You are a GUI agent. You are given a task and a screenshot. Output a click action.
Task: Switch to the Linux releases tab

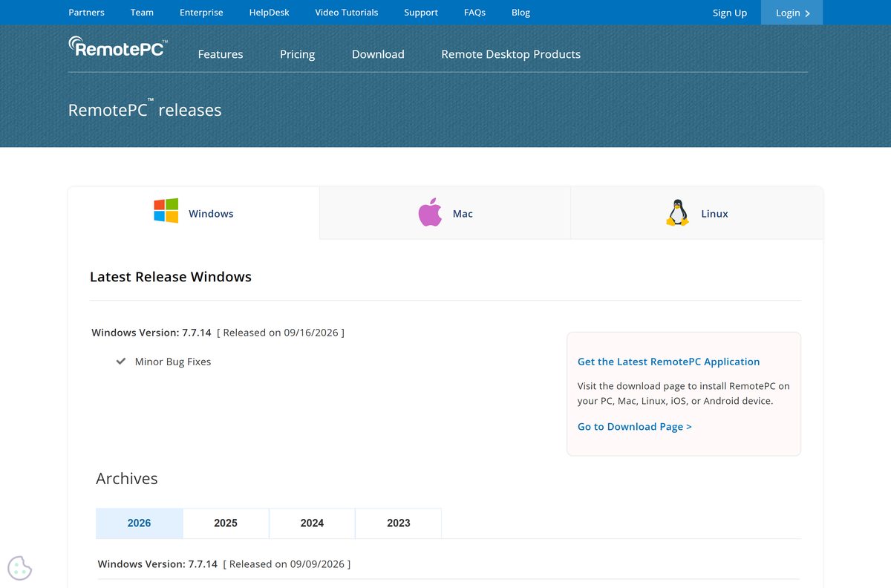[x=696, y=213]
